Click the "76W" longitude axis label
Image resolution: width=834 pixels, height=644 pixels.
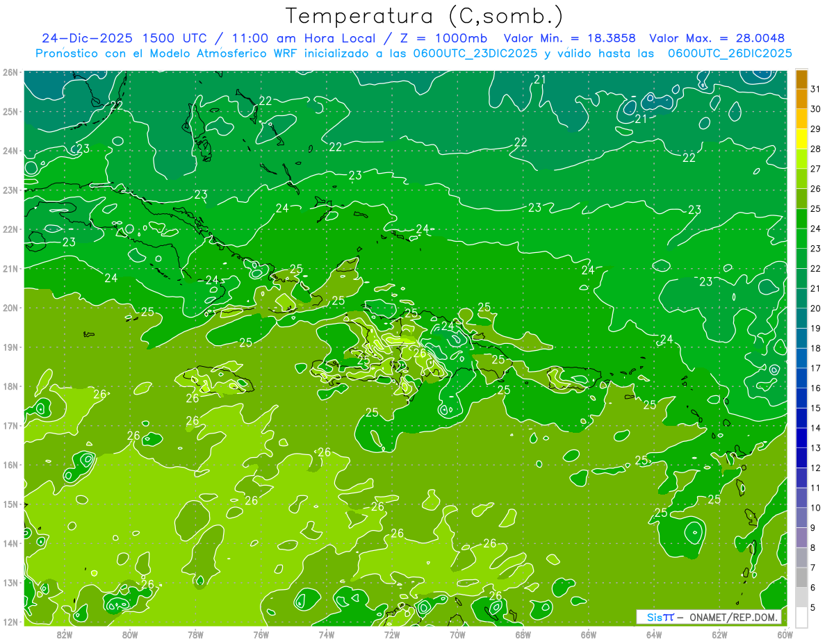point(261,634)
